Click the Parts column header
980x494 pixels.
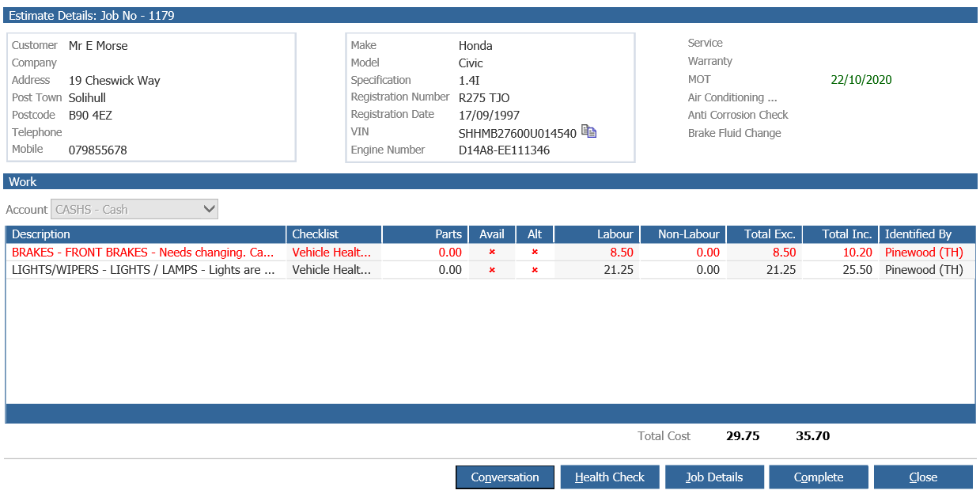point(426,234)
